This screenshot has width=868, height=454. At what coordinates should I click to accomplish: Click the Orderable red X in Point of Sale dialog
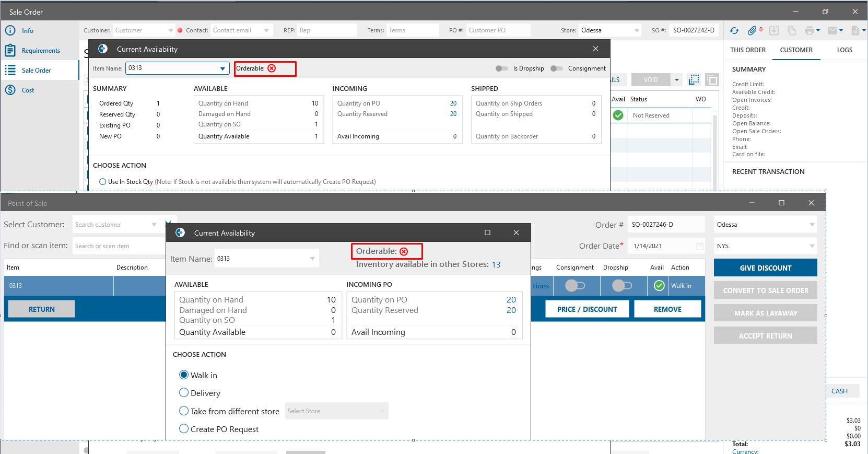pos(404,251)
